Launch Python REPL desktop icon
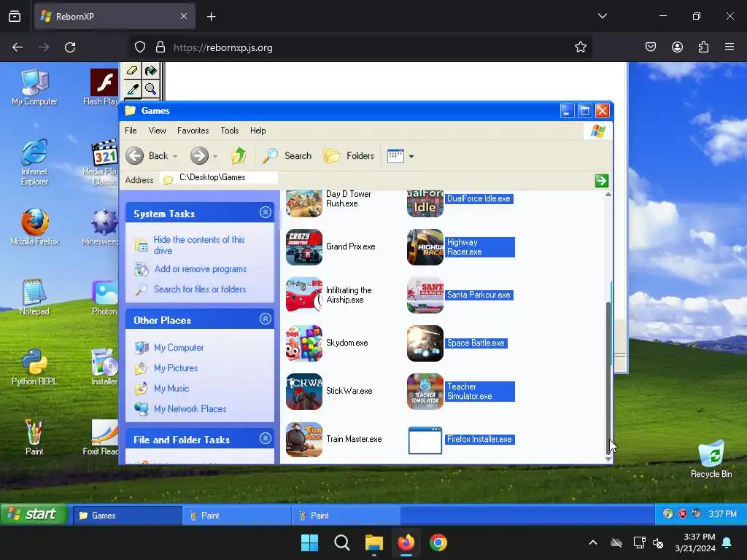Image resolution: width=747 pixels, height=560 pixels. click(x=34, y=367)
